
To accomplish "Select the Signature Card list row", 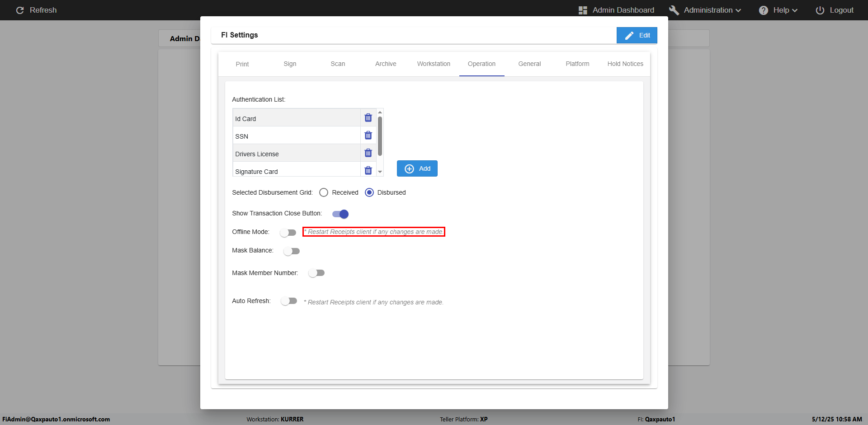I will (x=297, y=169).
